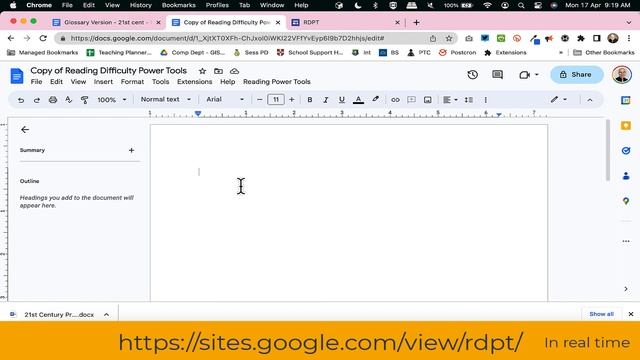Open the File menu in Docs

36,82
